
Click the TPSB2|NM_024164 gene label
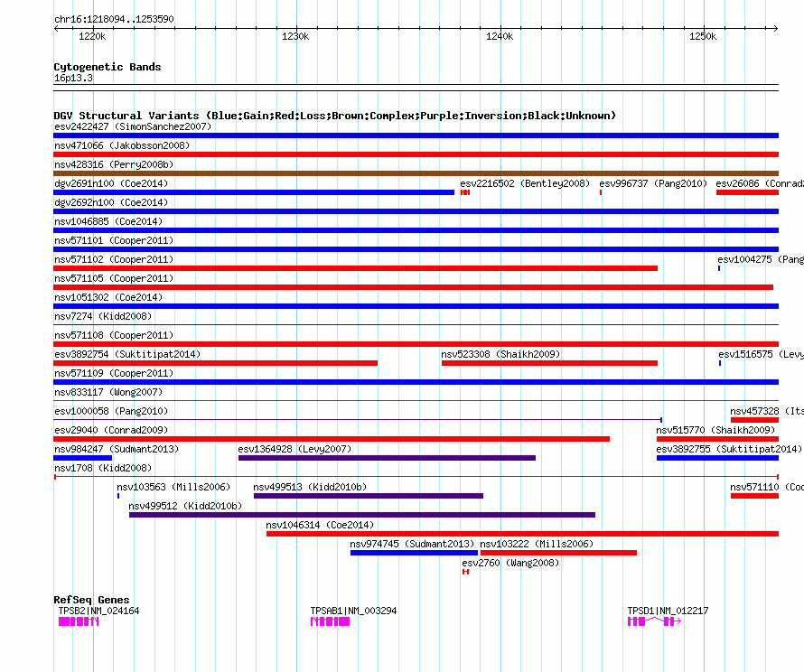tap(99, 611)
